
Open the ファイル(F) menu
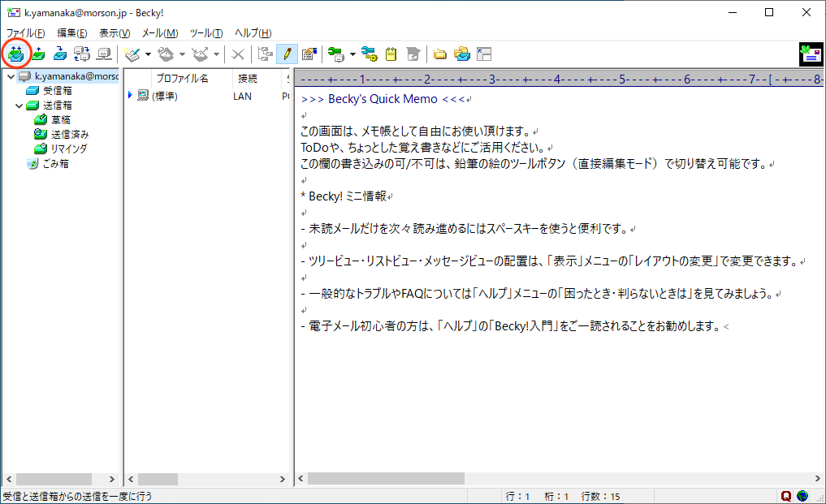click(x=26, y=33)
